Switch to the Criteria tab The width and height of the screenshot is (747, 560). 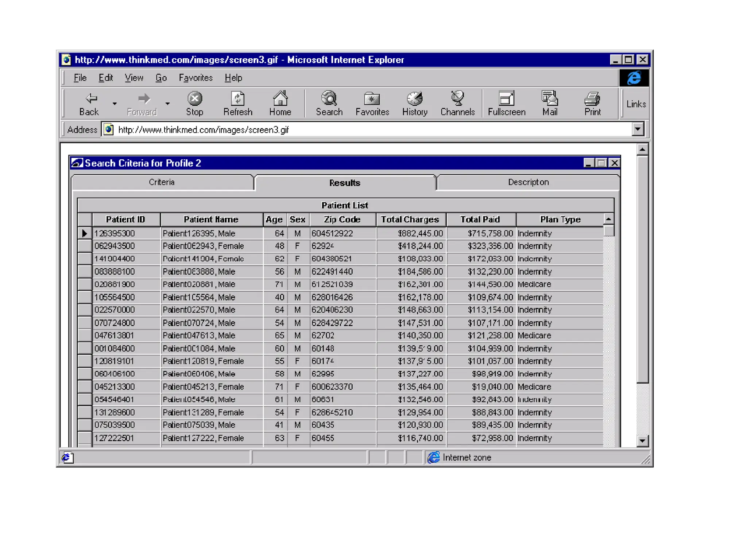coord(162,182)
